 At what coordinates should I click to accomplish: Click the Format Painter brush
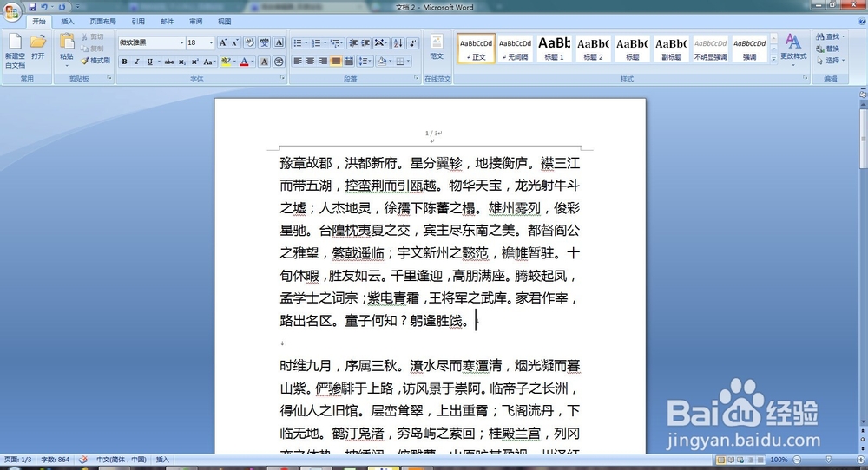point(95,61)
